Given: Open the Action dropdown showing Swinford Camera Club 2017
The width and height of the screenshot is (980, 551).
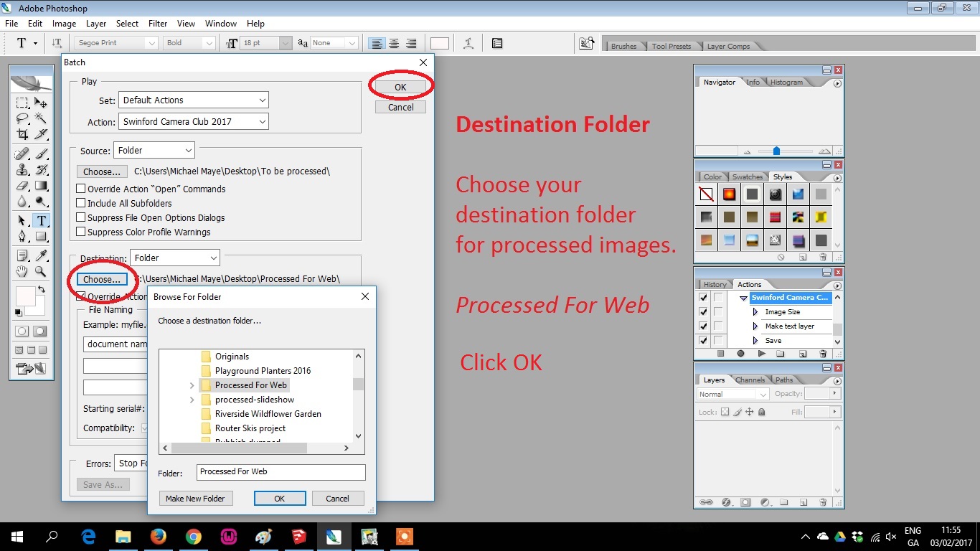Looking at the screenshot, I should point(194,122).
